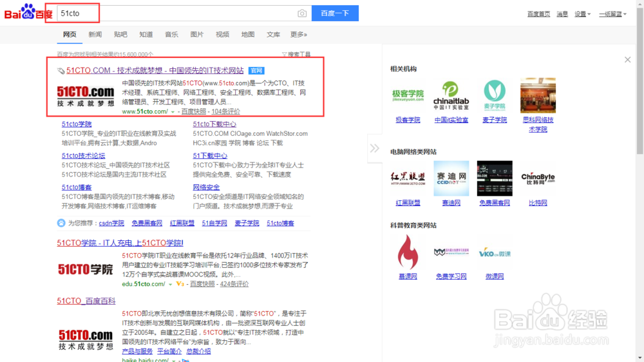Image resolution: width=644 pixels, height=362 pixels.
Task: Switch to 图片 tab
Action: pos(196,35)
